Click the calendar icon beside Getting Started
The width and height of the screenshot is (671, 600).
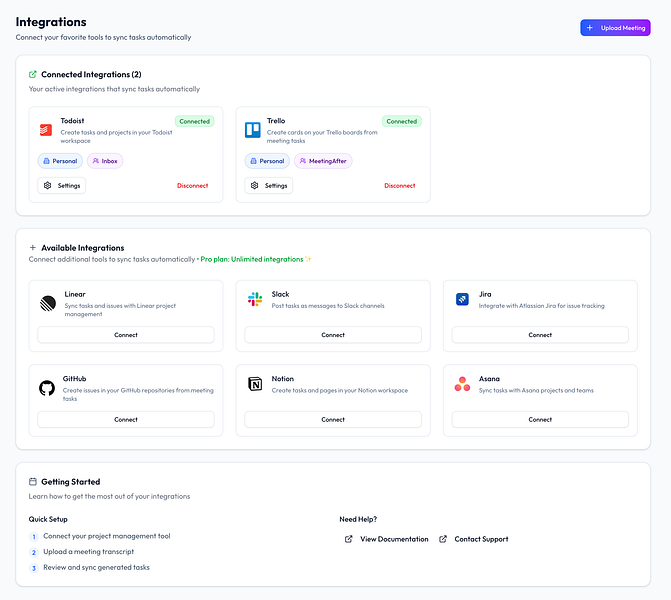click(33, 481)
